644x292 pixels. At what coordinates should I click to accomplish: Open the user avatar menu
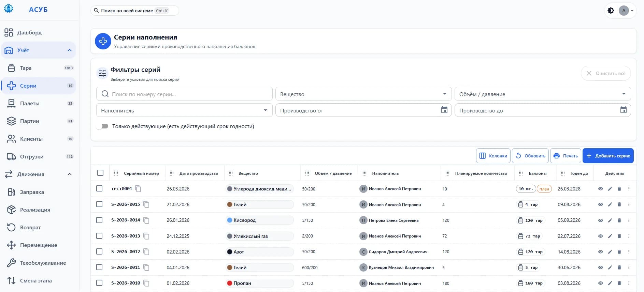627,11
